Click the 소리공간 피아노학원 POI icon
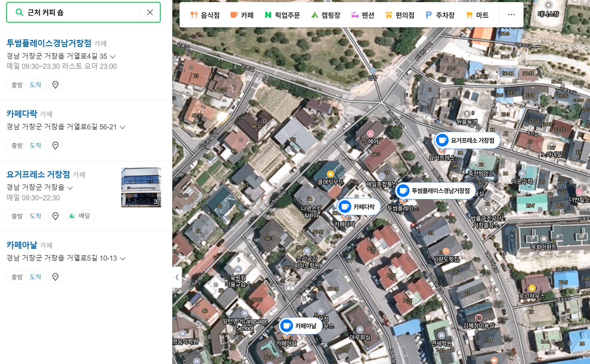Viewport: 590px width, 364px height. coord(307,251)
